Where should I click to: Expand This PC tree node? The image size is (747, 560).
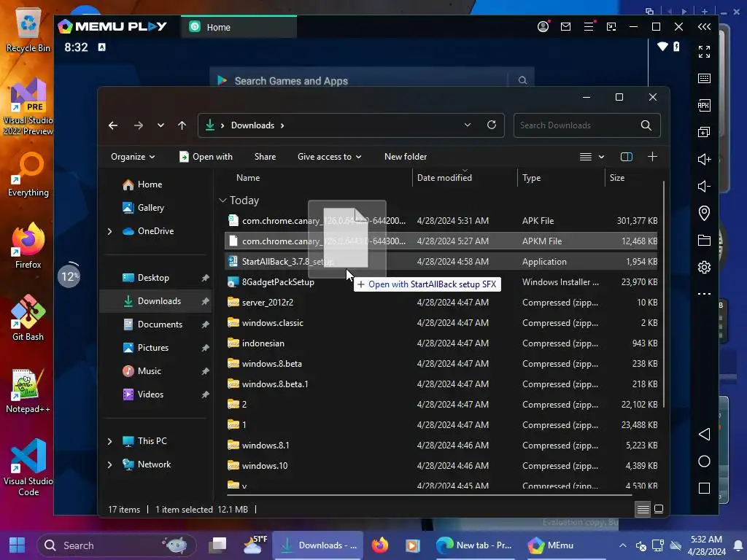point(109,441)
